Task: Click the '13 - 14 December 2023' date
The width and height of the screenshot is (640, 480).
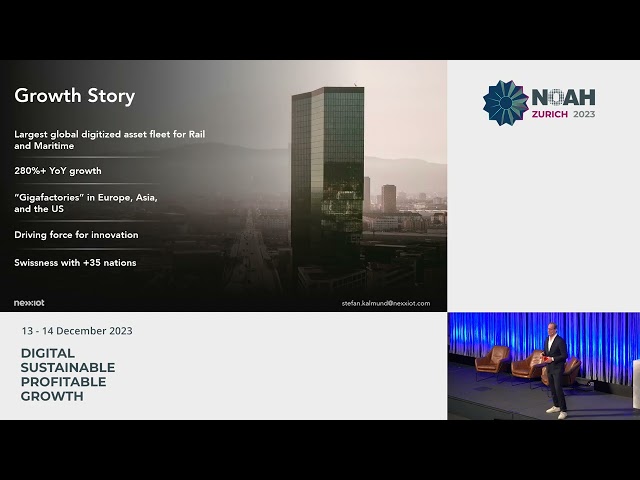Action: click(x=77, y=331)
